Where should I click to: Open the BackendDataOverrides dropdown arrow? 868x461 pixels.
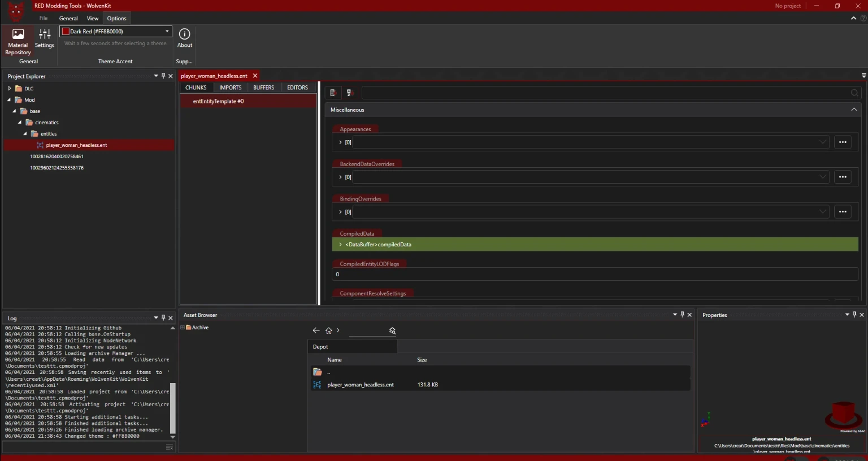point(823,177)
